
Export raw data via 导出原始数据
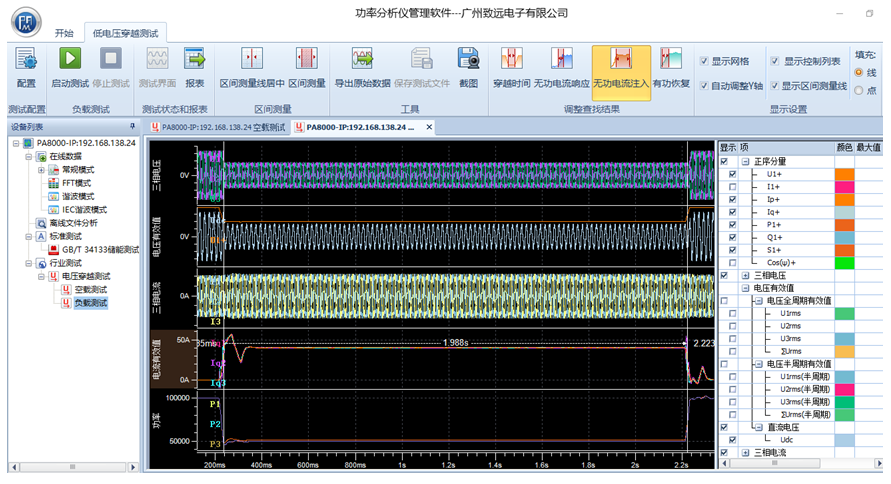[x=362, y=66]
